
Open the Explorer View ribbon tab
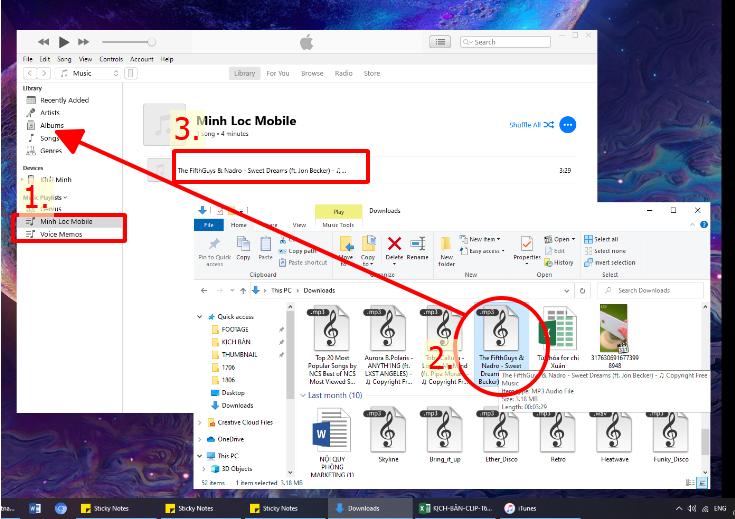299,225
